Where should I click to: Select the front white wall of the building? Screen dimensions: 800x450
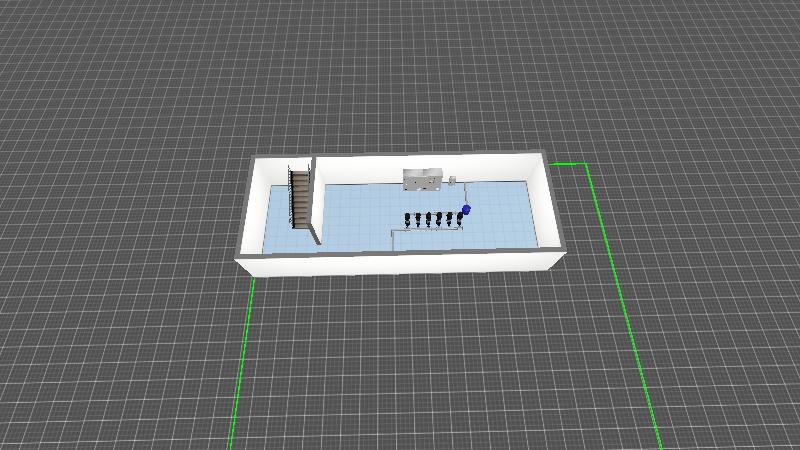tap(400, 263)
